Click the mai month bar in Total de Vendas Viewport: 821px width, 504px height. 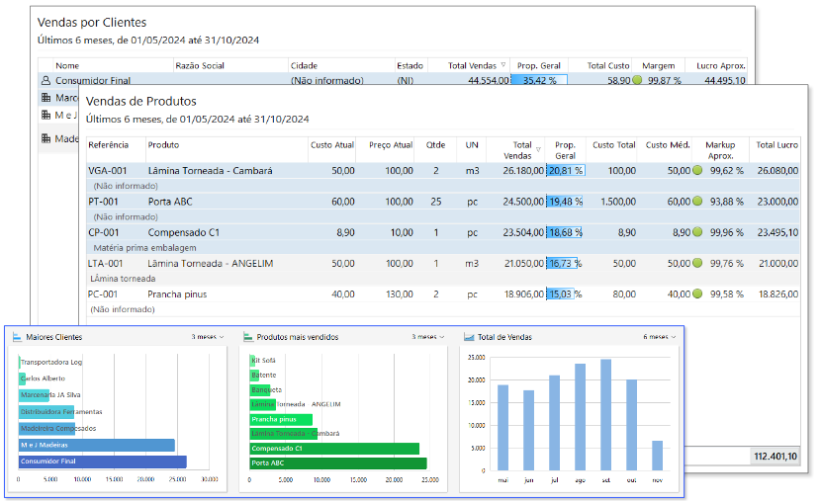tap(502, 428)
